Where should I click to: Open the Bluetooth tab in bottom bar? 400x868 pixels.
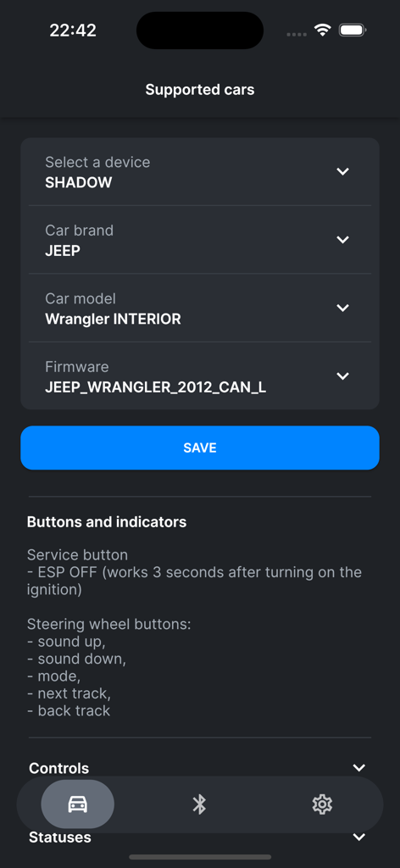click(x=199, y=804)
